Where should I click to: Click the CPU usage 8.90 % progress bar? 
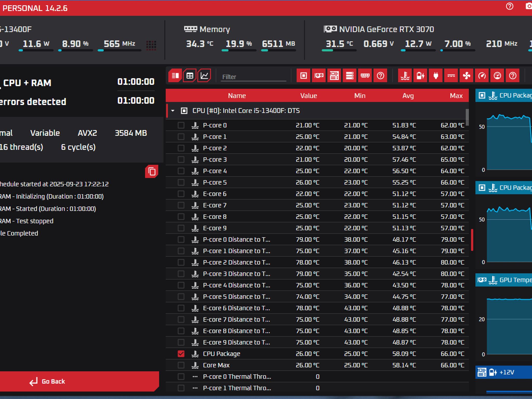(75, 50)
